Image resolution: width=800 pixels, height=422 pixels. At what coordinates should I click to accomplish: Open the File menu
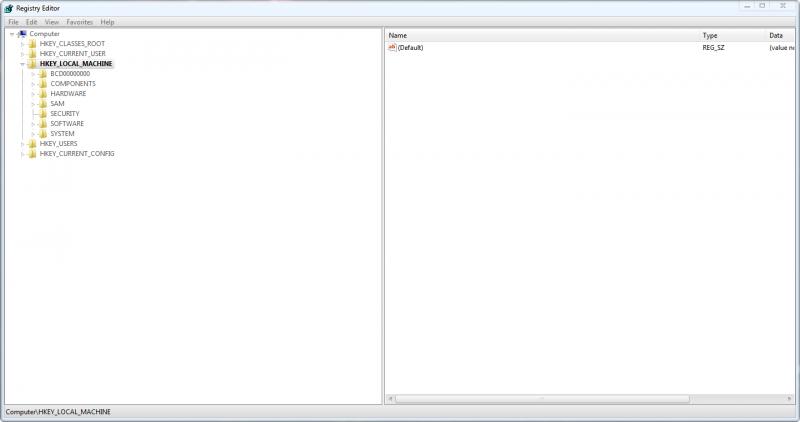point(13,22)
